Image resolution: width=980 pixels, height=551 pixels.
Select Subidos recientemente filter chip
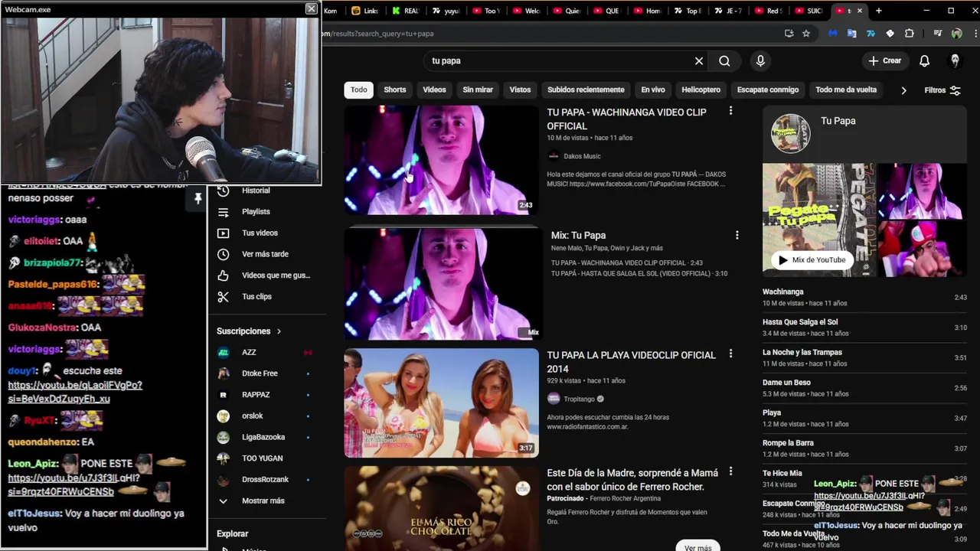(586, 90)
